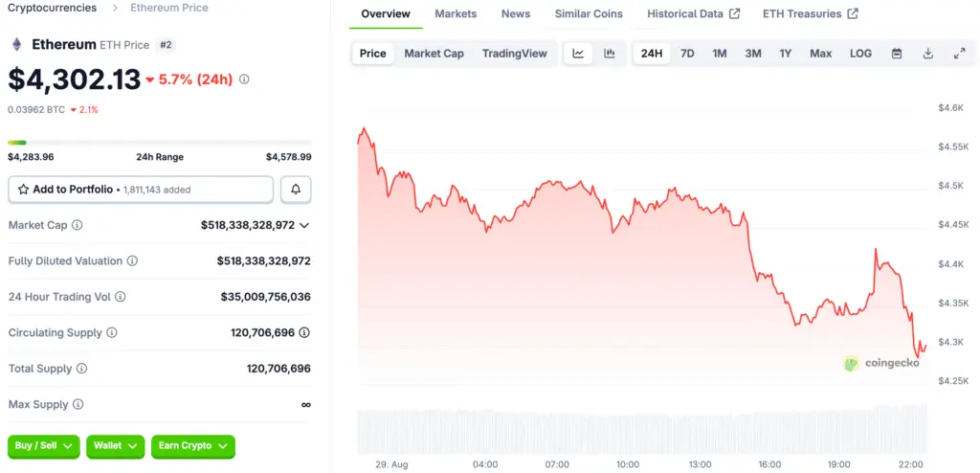Viewport: 980px width, 473px height.
Task: Expand the Market Cap value chevron
Action: [304, 225]
